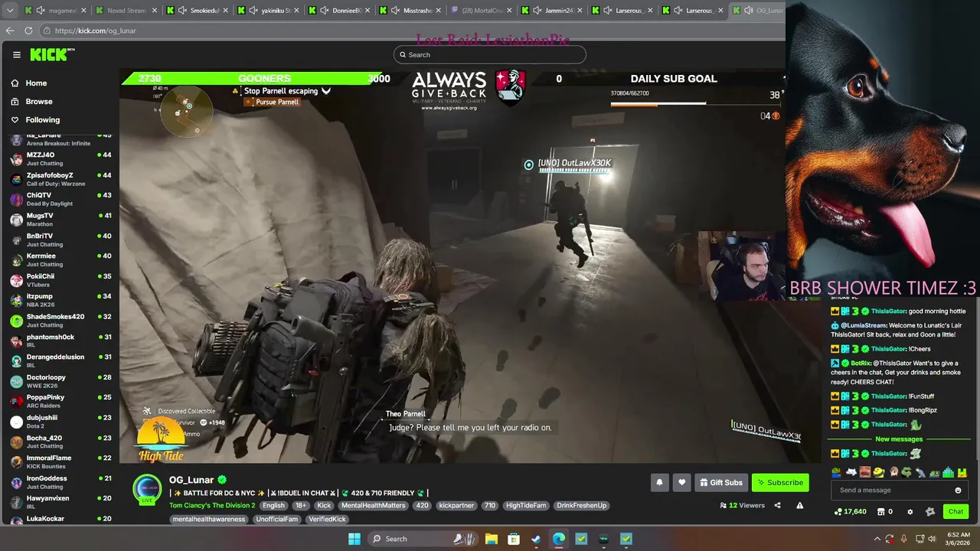Open the chat shop icon
The width and height of the screenshot is (980, 551).
[881, 511]
